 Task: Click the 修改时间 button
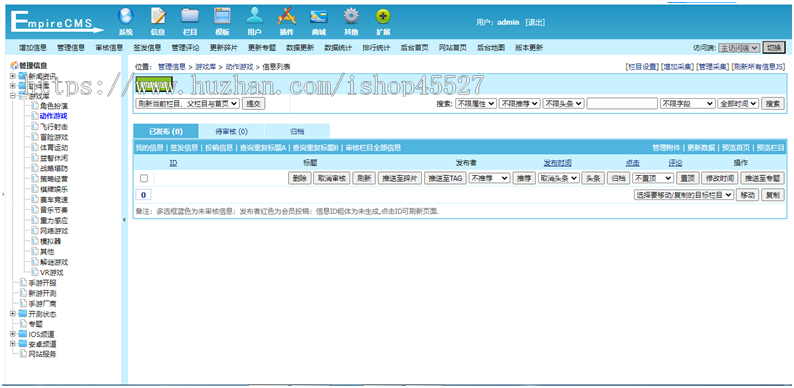720,178
